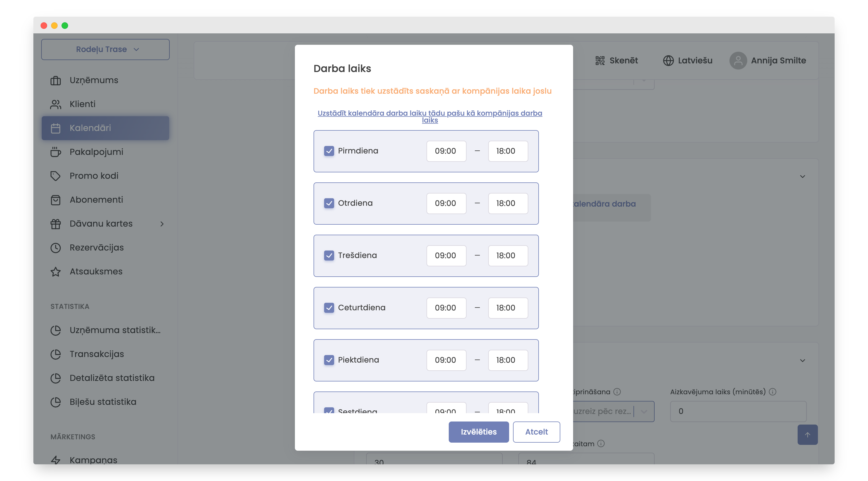Go to Transakcijas statistics page
The width and height of the screenshot is (868, 481).
click(96, 354)
